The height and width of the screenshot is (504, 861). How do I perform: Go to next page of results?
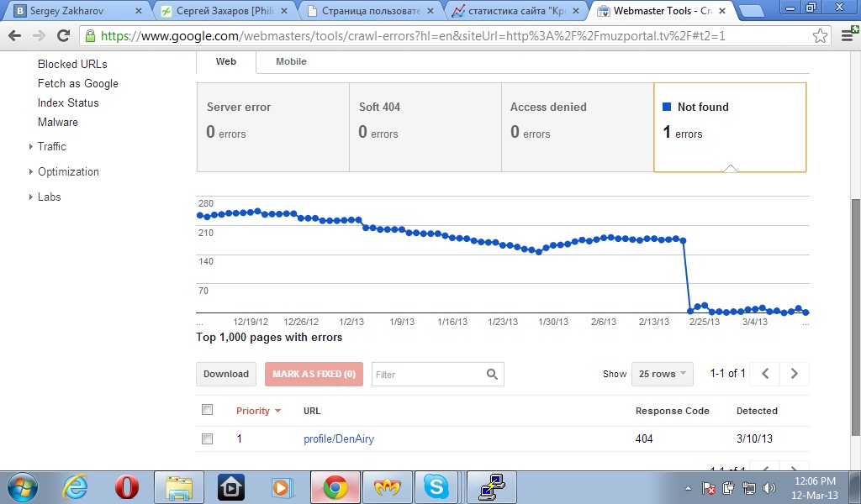794,374
